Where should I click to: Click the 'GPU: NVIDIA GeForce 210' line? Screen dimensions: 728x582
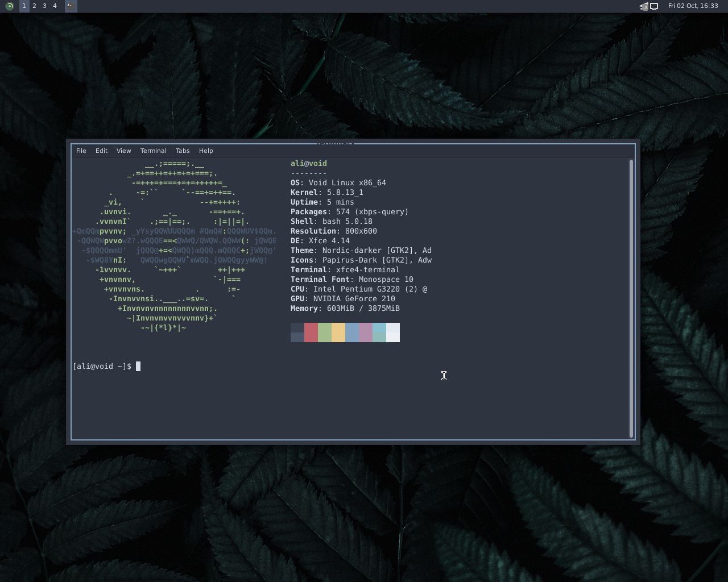343,299
